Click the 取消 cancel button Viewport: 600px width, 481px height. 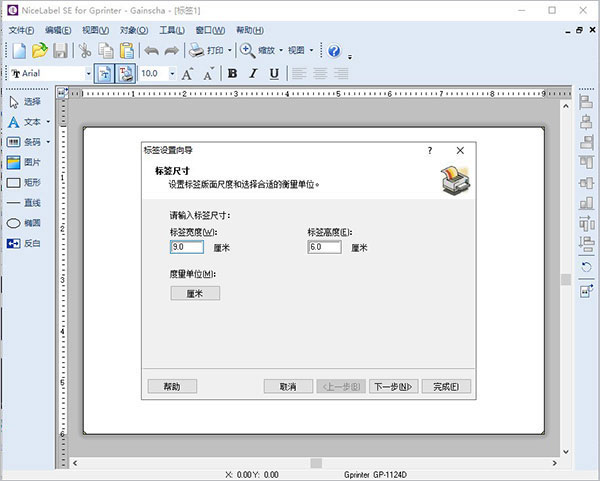point(288,386)
